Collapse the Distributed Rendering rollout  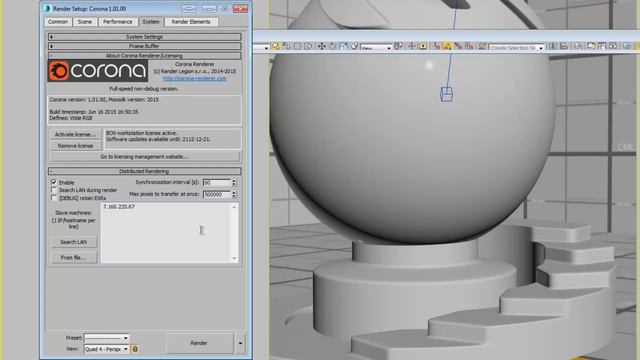coord(144,171)
